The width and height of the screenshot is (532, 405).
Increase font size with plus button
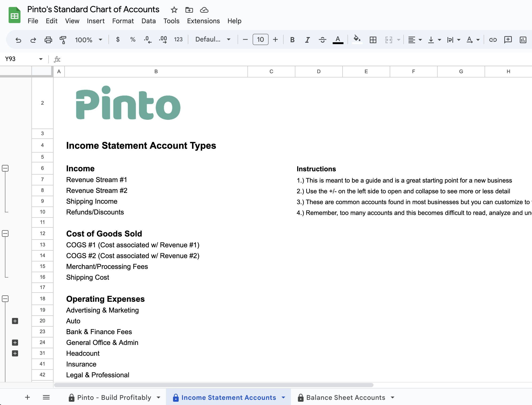coord(275,39)
